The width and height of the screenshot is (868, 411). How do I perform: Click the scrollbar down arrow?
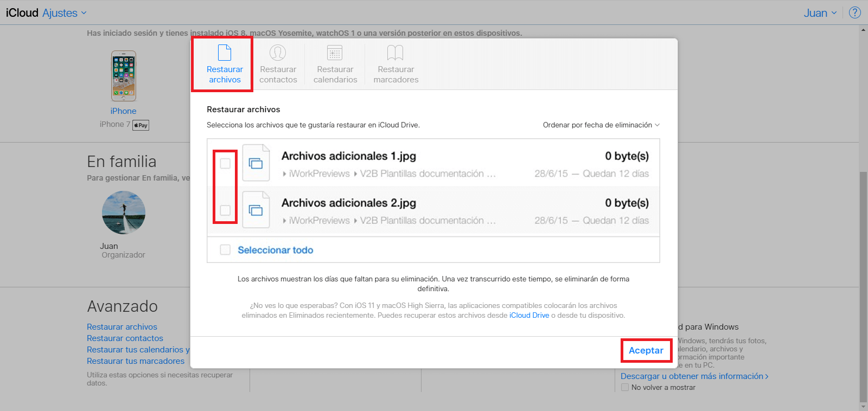point(863,407)
